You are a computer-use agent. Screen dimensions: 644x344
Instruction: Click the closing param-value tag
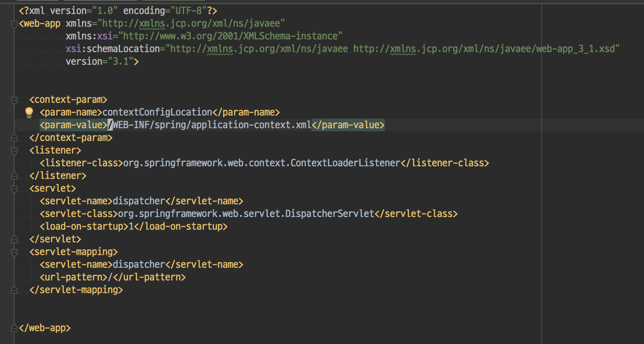(x=348, y=125)
